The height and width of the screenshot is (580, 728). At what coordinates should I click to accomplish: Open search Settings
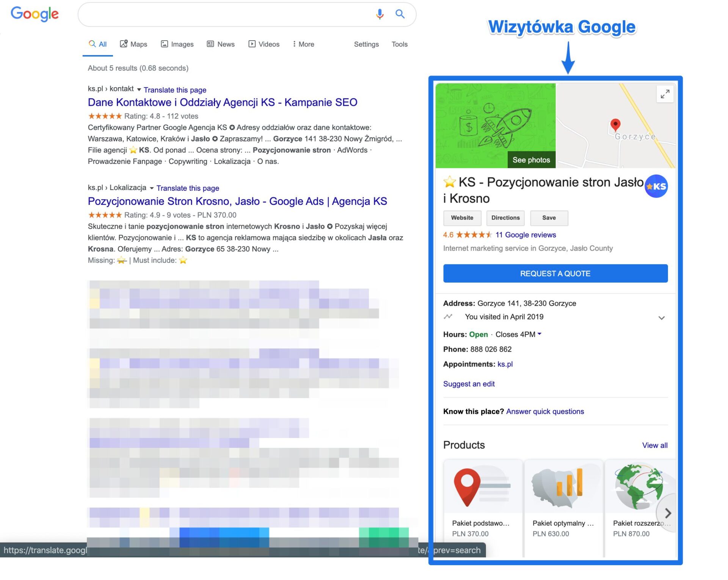pyautogui.click(x=366, y=44)
